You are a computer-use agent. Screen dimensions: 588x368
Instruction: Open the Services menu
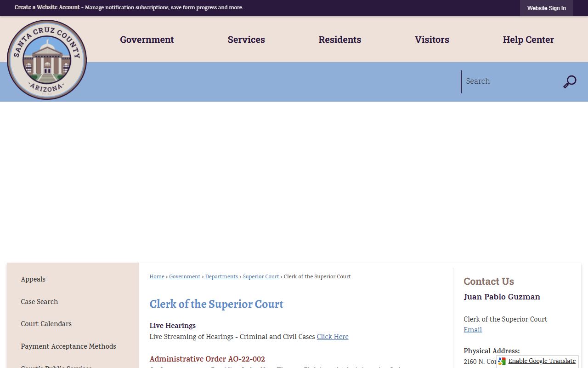click(246, 40)
